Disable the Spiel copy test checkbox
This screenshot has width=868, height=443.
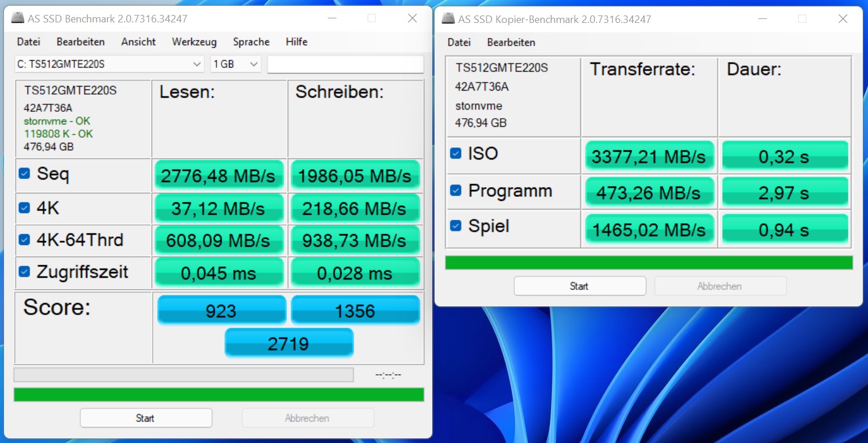click(x=455, y=226)
